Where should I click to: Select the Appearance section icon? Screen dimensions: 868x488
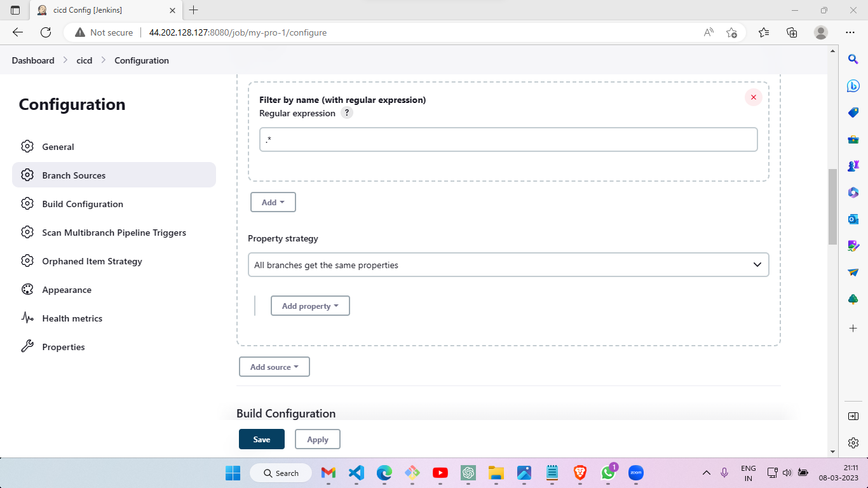point(27,289)
